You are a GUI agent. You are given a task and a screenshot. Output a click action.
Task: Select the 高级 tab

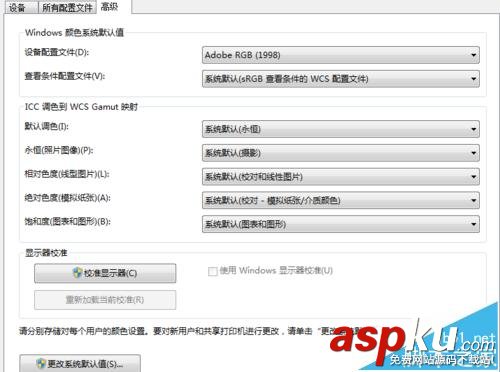point(114,6)
